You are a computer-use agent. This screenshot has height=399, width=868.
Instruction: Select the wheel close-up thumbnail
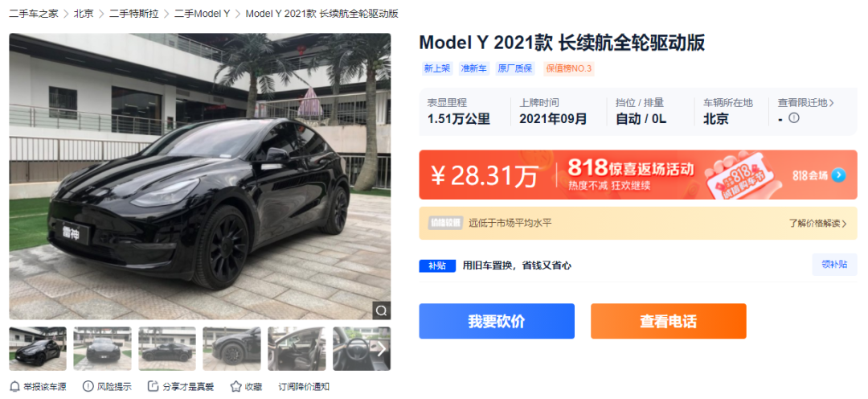pos(231,348)
